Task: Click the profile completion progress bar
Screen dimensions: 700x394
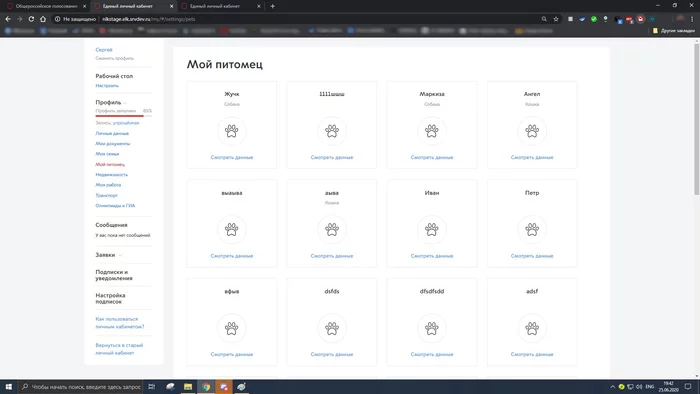Action: click(x=124, y=116)
